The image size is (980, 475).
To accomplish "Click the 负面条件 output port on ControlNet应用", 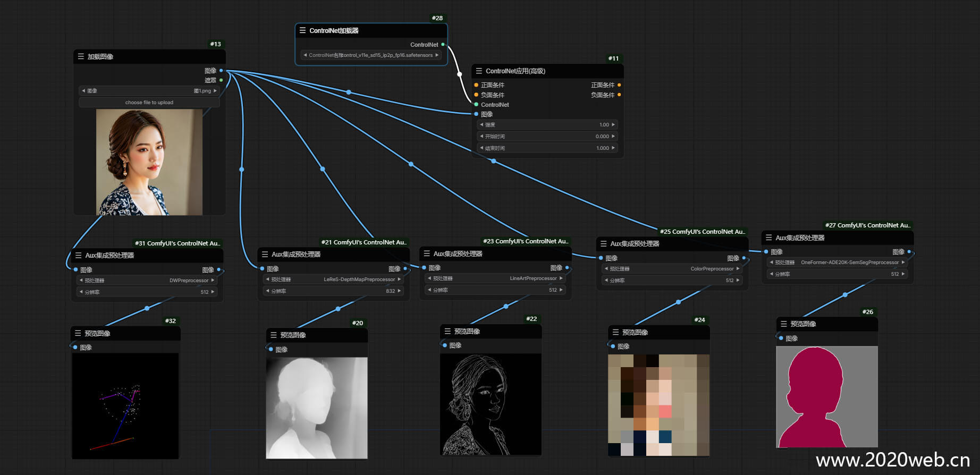I will click(619, 95).
